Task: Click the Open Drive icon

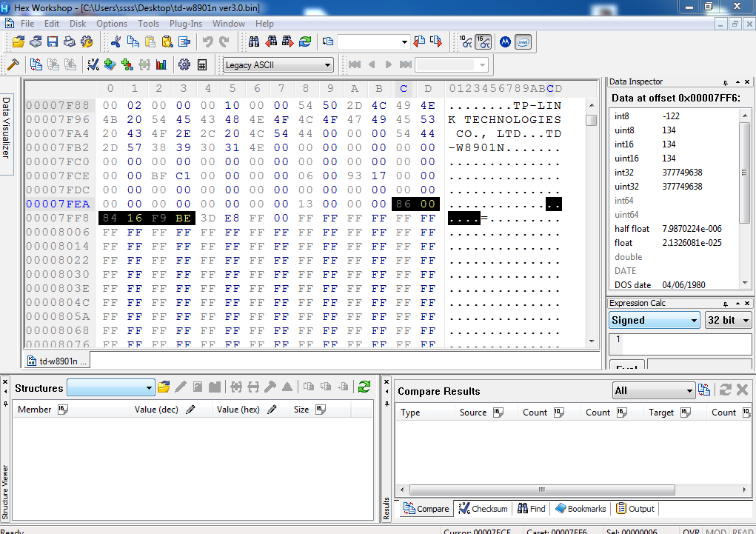Action: [36, 42]
